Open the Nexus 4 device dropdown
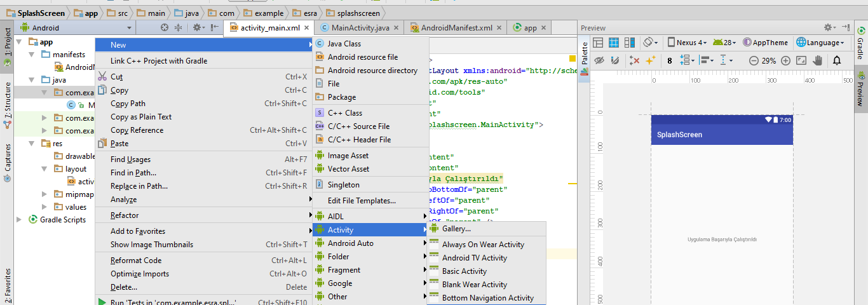Screen dimensions: 868x305 688,43
